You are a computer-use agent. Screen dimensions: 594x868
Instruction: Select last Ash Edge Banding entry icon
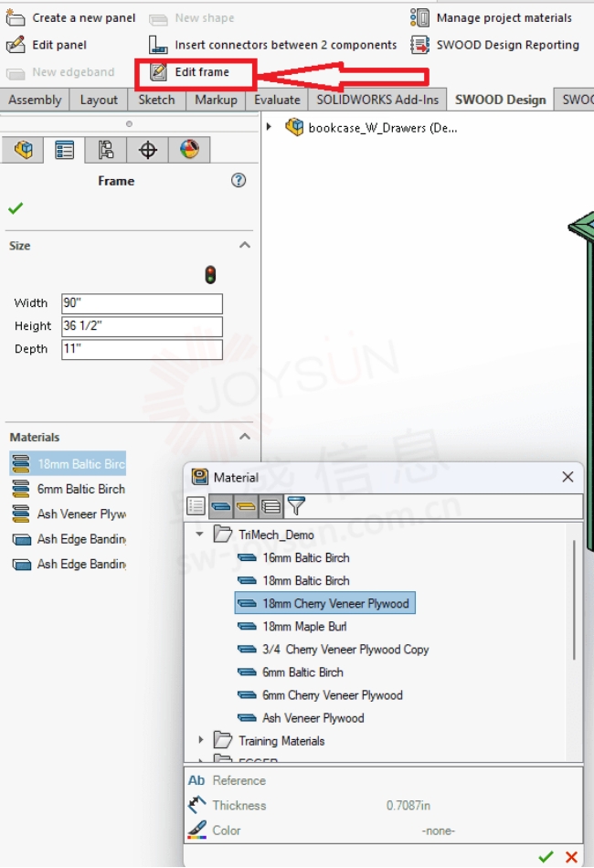coord(22,564)
